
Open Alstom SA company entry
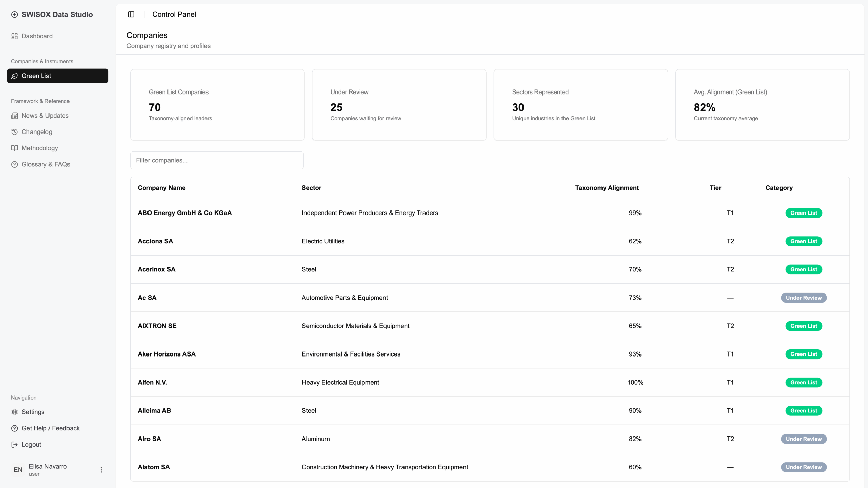pos(154,467)
